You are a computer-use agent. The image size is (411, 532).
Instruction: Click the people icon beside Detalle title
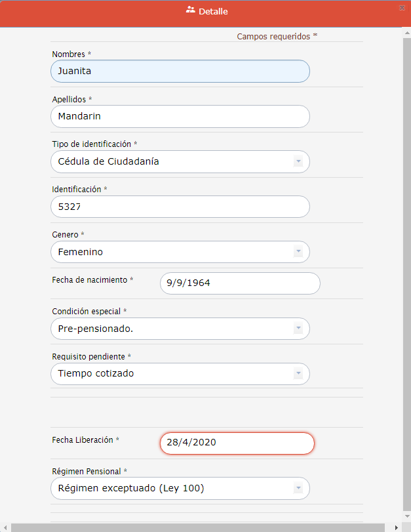[191, 10]
